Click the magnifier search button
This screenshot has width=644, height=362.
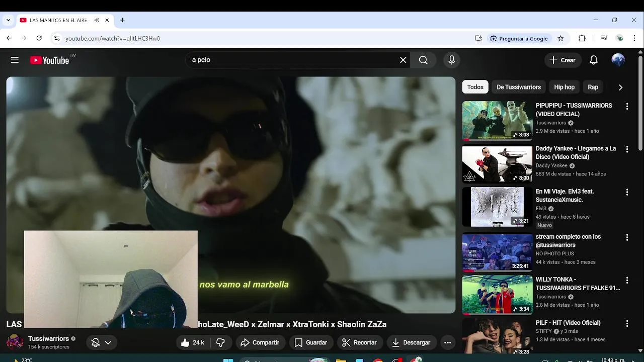(423, 60)
